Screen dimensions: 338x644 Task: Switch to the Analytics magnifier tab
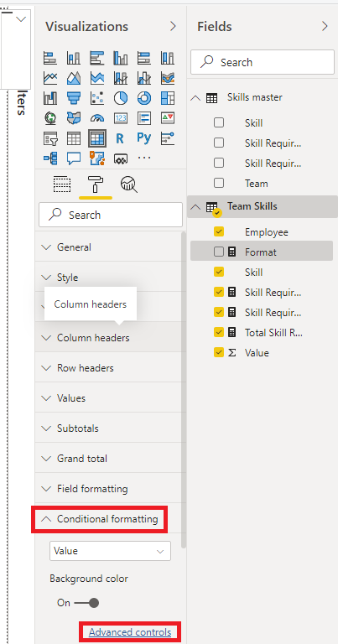click(x=129, y=184)
